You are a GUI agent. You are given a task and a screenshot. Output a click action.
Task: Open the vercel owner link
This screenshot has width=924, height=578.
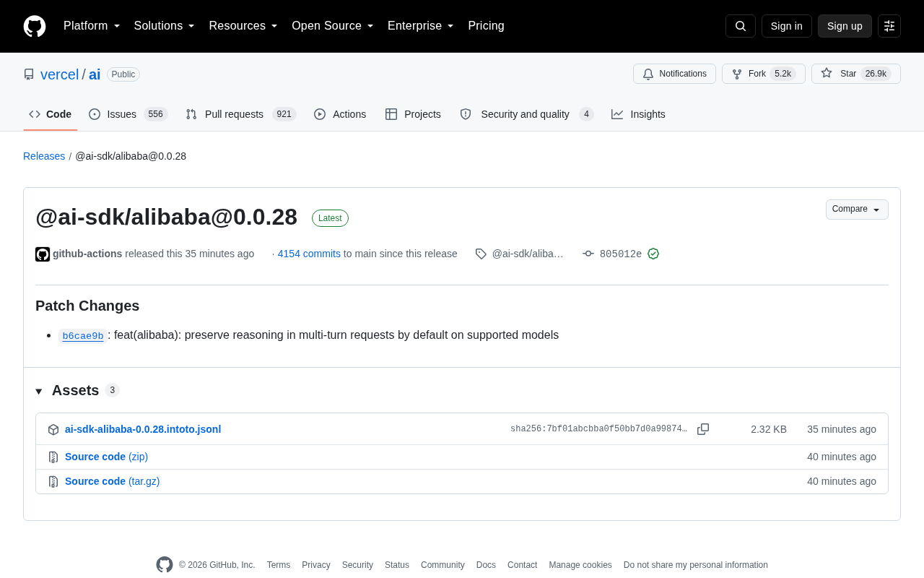tap(59, 74)
